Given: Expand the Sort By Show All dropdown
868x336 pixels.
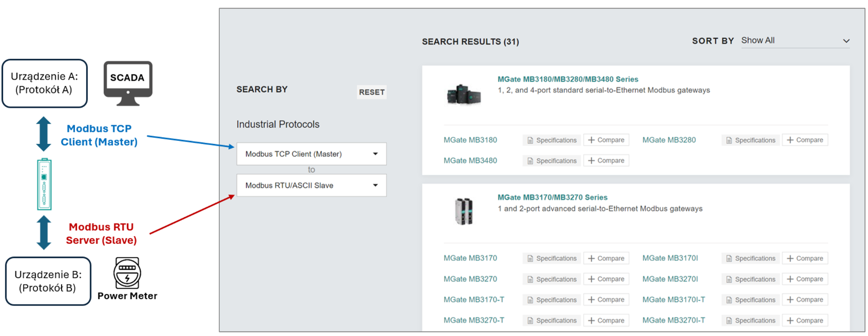Looking at the screenshot, I should coord(796,41).
